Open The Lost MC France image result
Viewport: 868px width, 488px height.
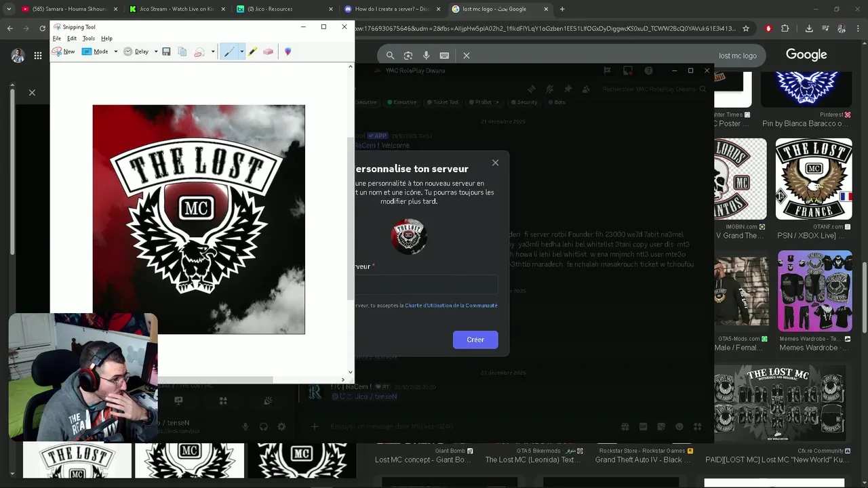click(x=814, y=179)
